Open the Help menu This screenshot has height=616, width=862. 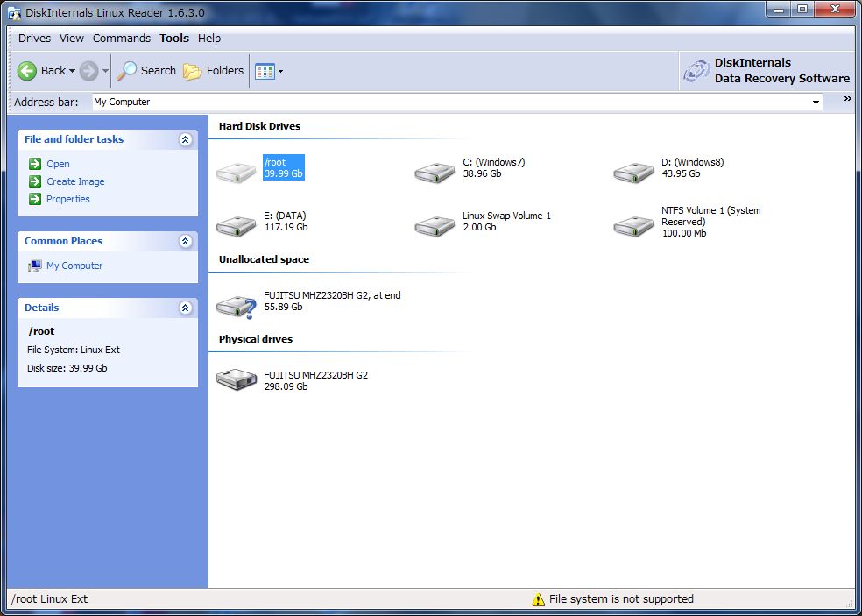tap(208, 39)
